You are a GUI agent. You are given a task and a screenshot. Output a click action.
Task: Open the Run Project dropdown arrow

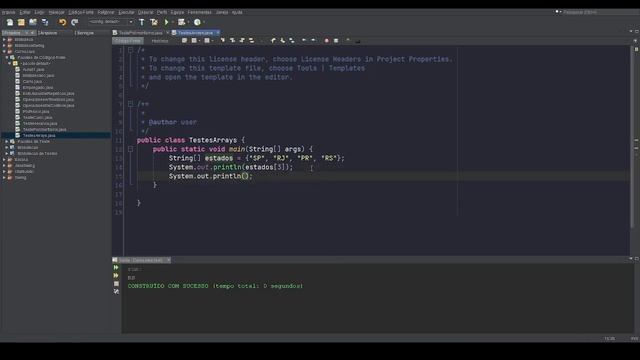coord(173,22)
